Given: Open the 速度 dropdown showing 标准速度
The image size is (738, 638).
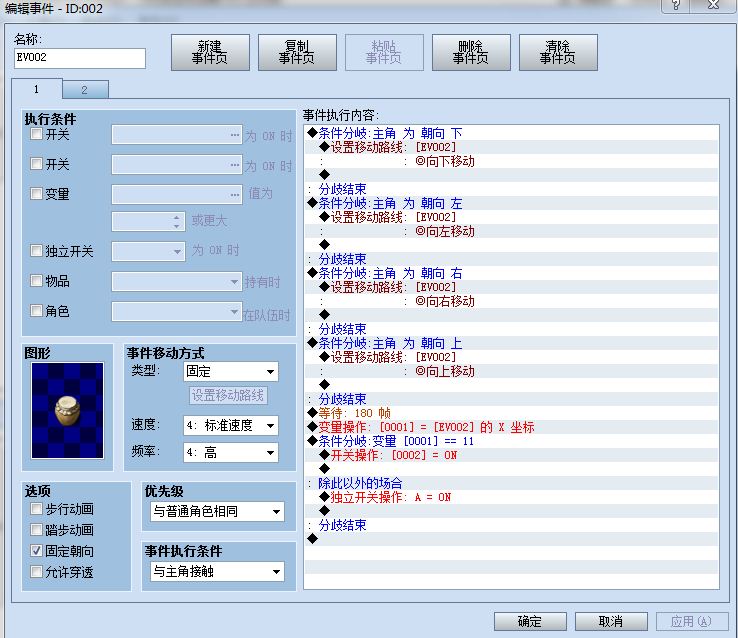Looking at the screenshot, I should coord(231,426).
